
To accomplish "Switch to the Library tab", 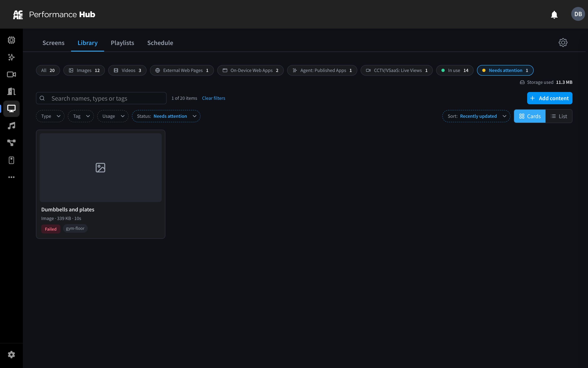I will [x=87, y=43].
